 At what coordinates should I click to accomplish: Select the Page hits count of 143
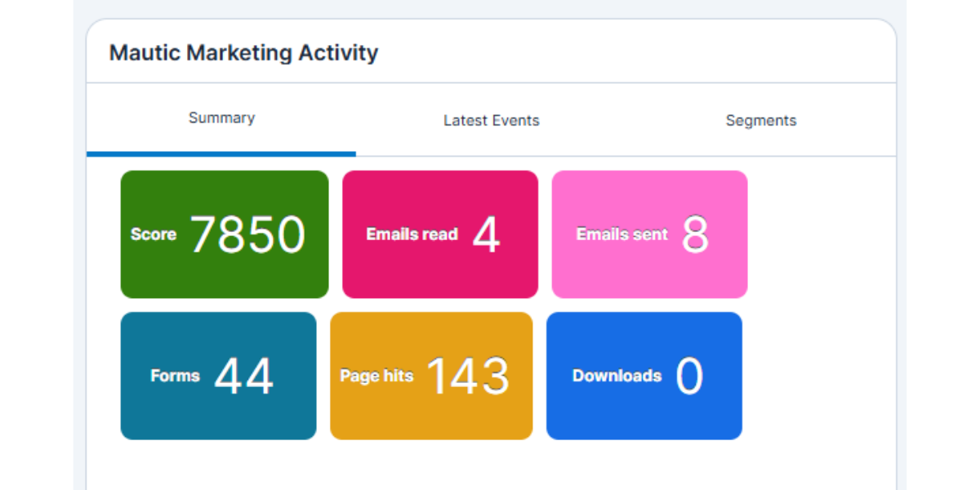pyautogui.click(x=468, y=376)
